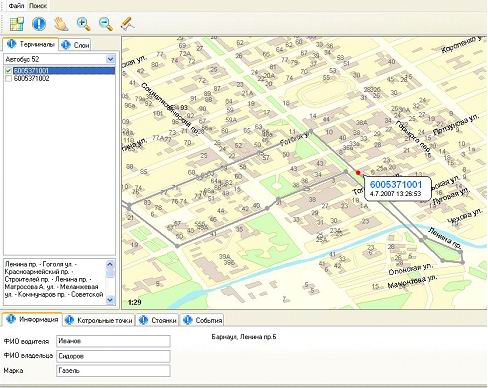Image resolution: width=488 pixels, height=388 pixels.
Task: Select the ruler measure tool
Action: pos(128,24)
